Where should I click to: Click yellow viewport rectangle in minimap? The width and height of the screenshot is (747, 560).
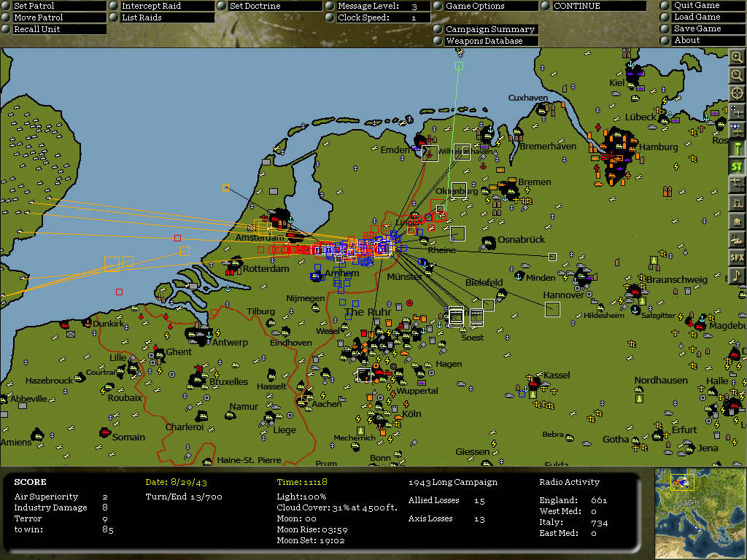pyautogui.click(x=682, y=482)
